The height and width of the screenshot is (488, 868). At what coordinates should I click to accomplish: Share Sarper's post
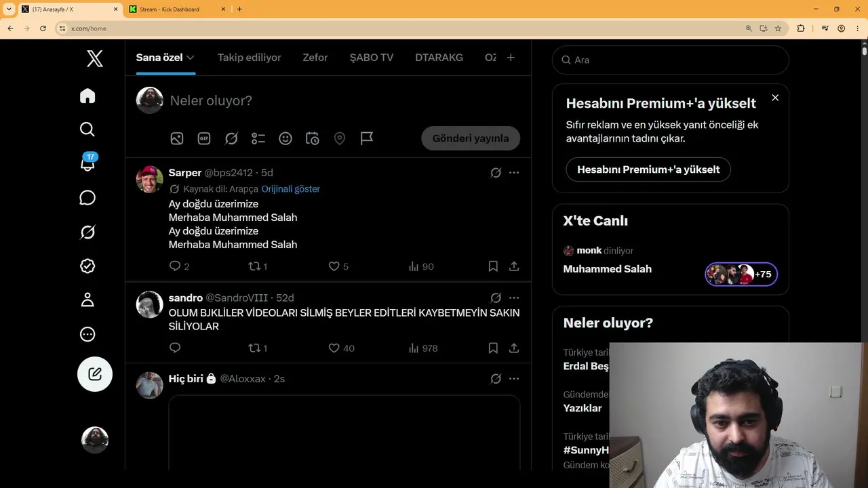514,266
